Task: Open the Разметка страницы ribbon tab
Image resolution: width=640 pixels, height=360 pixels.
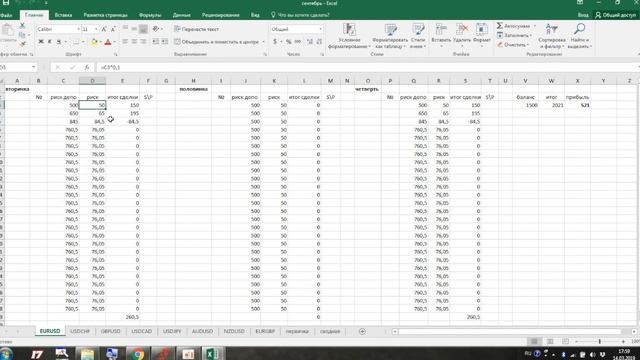Action: pyautogui.click(x=105, y=15)
